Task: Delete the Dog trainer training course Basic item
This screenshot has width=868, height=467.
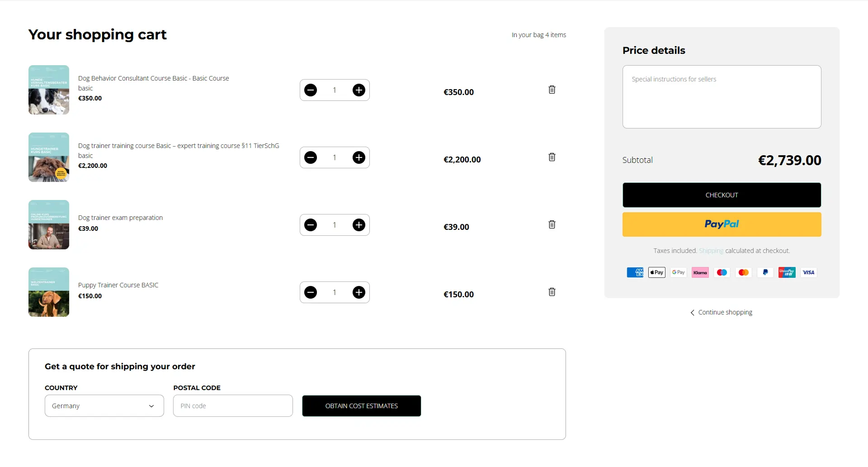Action: pos(552,157)
